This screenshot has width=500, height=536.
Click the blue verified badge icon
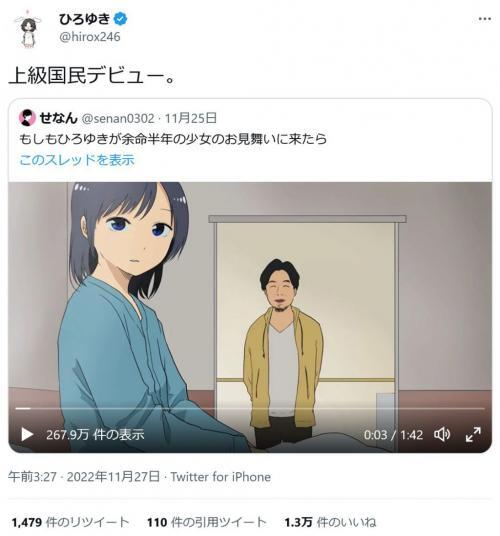pyautogui.click(x=120, y=19)
